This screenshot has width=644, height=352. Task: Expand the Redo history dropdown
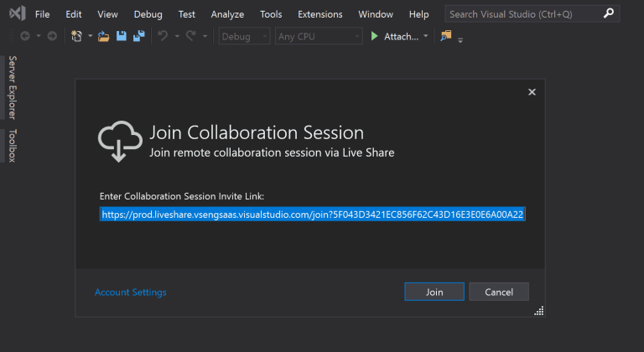(205, 36)
